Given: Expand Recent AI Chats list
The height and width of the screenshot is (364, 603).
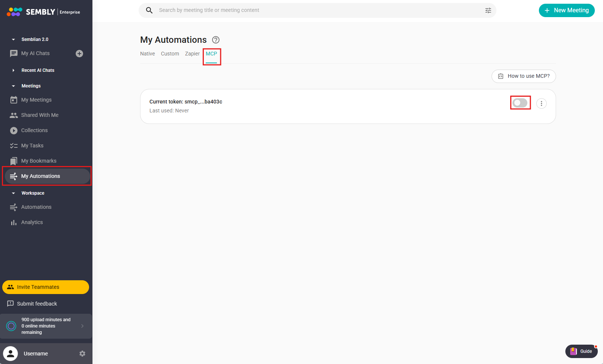Looking at the screenshot, I should click(x=13, y=70).
